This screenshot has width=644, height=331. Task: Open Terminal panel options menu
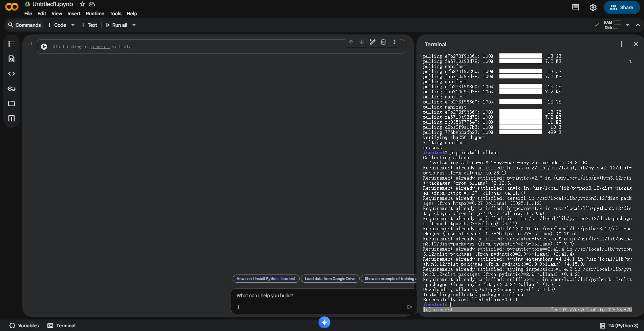(x=622, y=44)
